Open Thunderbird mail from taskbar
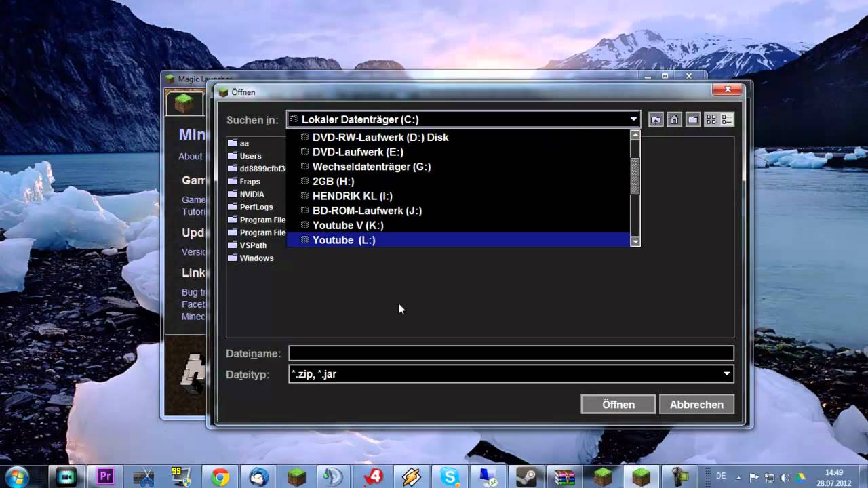Screen dimensions: 868x488 click(258, 476)
